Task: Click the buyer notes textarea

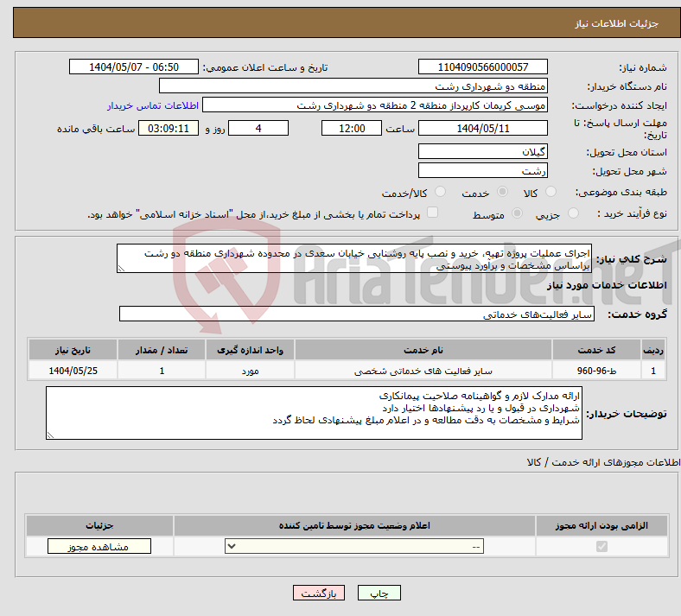Action: tap(314, 413)
